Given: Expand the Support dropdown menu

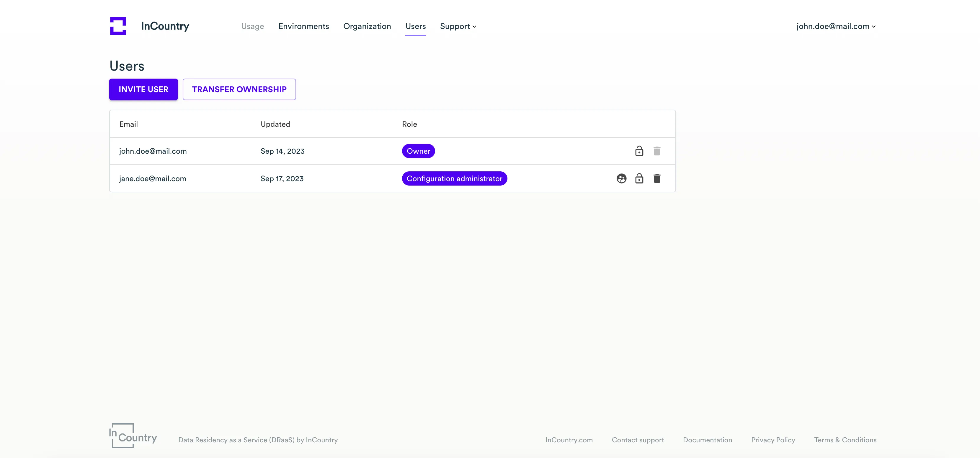Looking at the screenshot, I should (x=458, y=26).
